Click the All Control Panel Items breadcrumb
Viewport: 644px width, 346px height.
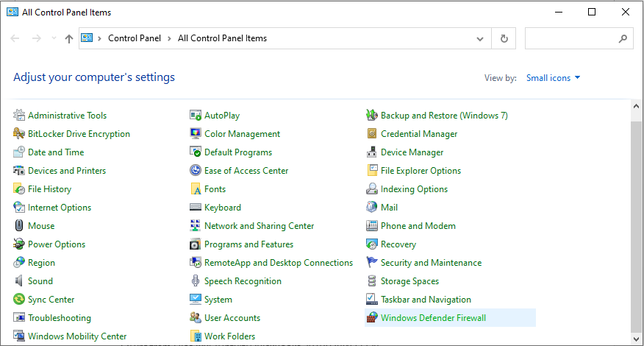click(x=222, y=38)
